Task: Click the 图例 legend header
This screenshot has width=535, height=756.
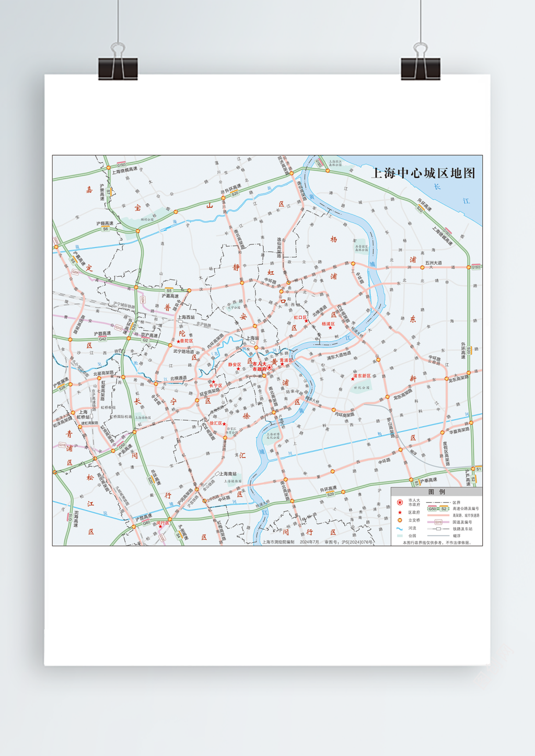Action: tap(436, 492)
